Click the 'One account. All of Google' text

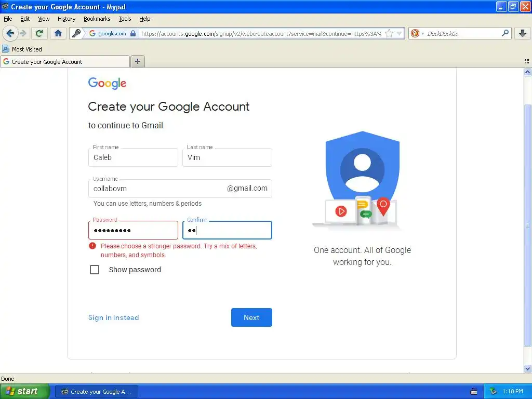362,250
